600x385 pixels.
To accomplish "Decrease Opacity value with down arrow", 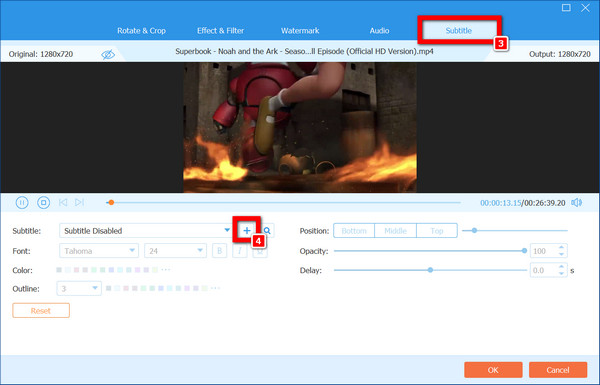I will pyautogui.click(x=561, y=254).
